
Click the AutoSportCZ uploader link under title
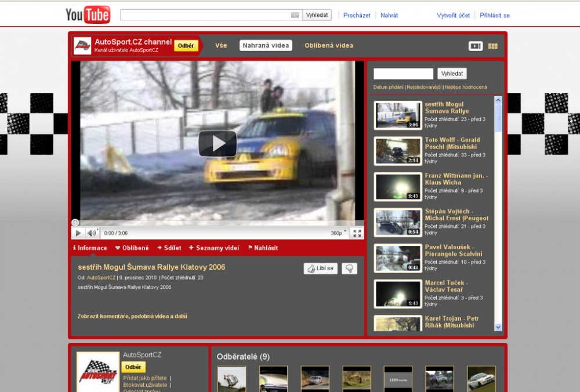pyautogui.click(x=101, y=277)
